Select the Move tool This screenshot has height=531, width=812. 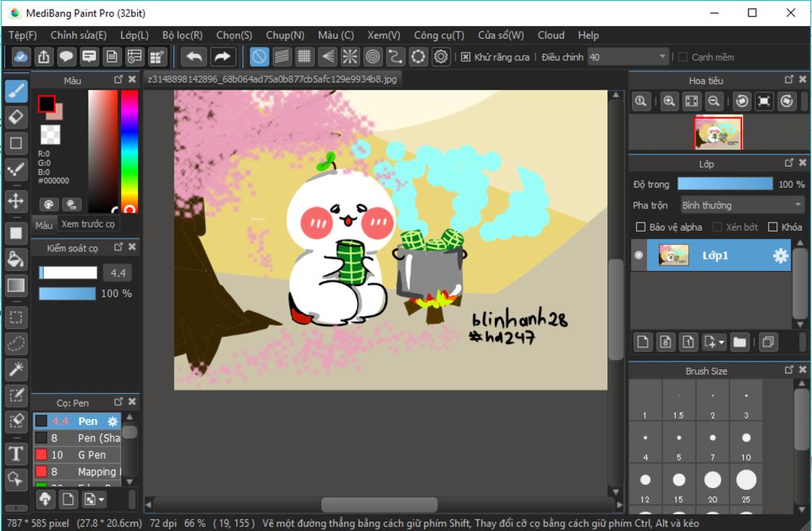click(x=16, y=201)
